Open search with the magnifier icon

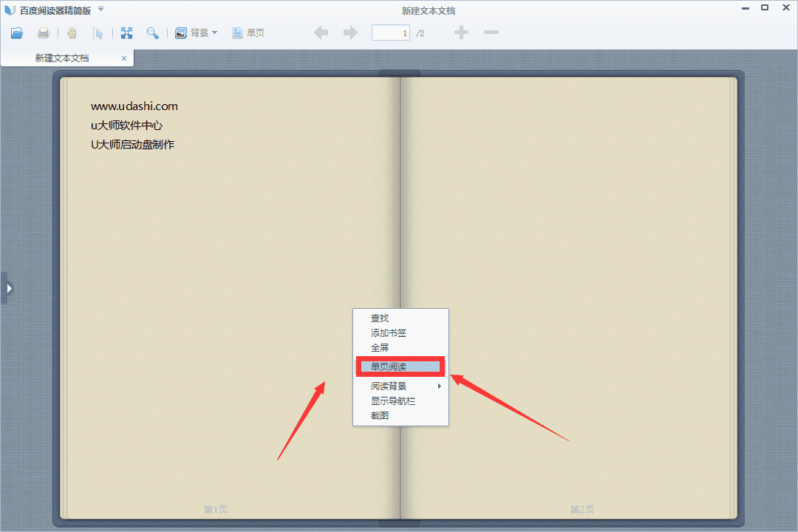coord(153,33)
